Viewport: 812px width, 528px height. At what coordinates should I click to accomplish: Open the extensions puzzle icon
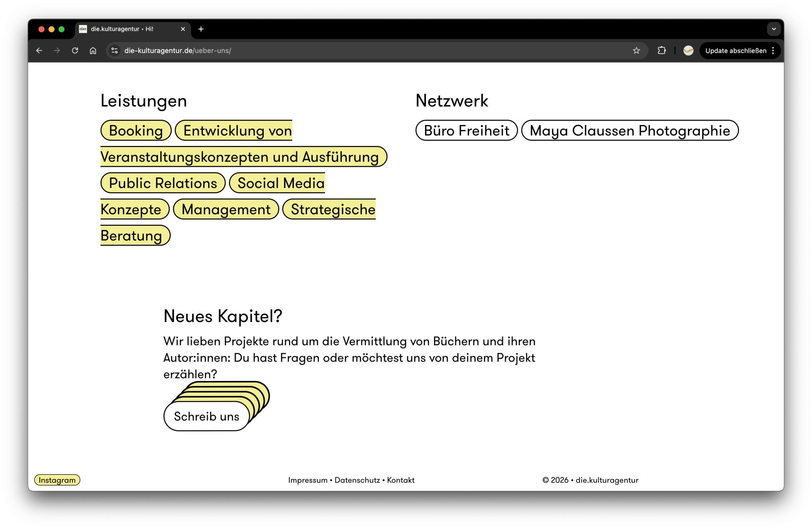(x=661, y=51)
